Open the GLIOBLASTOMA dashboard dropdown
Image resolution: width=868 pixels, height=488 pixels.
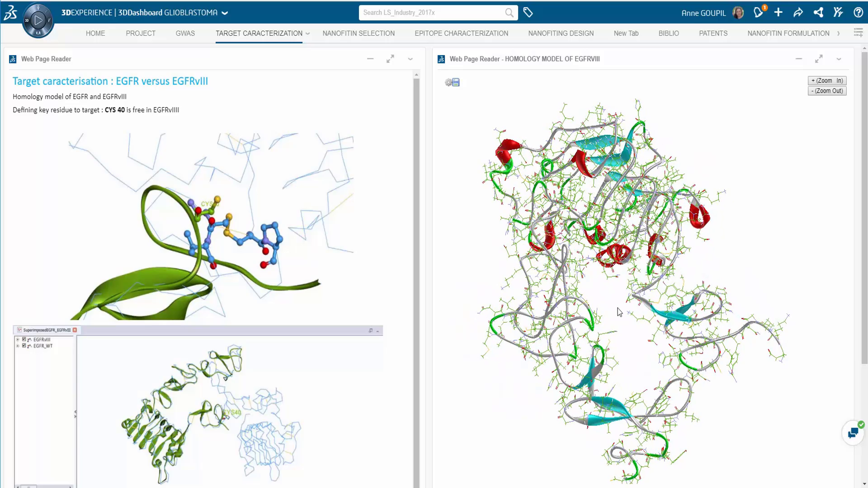click(x=225, y=13)
